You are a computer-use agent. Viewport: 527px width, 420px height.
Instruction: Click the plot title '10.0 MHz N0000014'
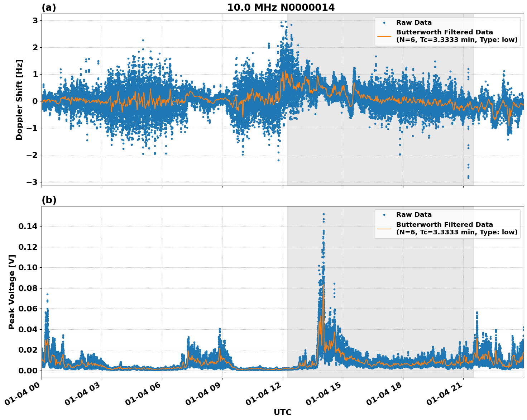[x=282, y=8]
